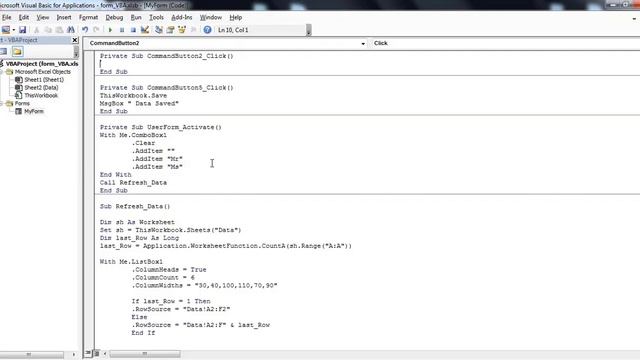Open Find with the binoculars icon
Screen dimensions: 640x360
pyautogui.click(x=71, y=30)
